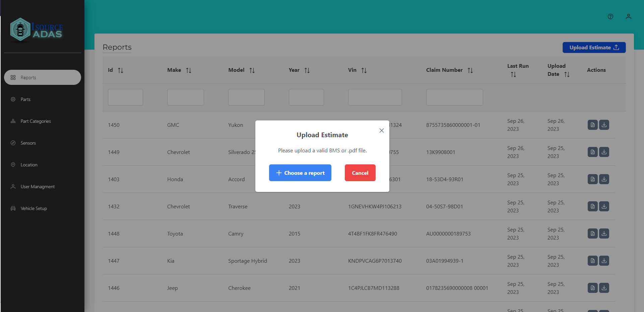Click the 1Source ADAS logo
The image size is (644, 312).
(x=37, y=30)
